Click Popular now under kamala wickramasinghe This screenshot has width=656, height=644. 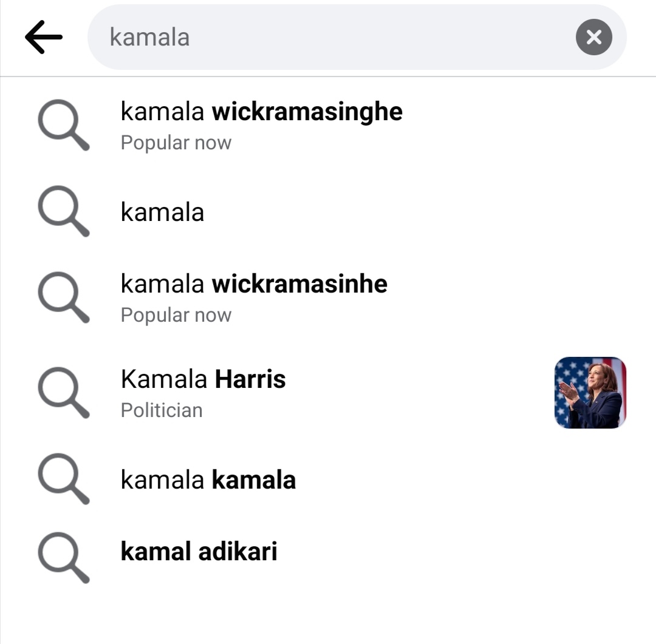[176, 143]
